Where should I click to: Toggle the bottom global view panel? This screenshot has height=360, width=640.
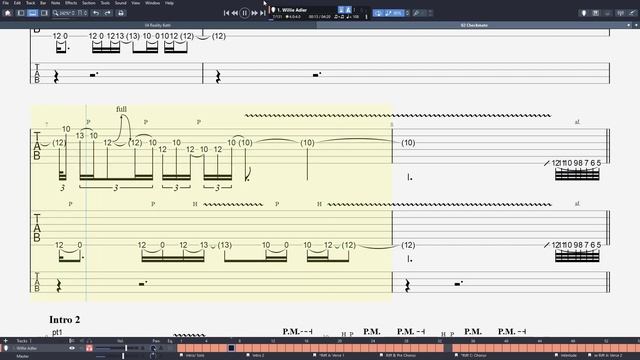(x=32, y=13)
